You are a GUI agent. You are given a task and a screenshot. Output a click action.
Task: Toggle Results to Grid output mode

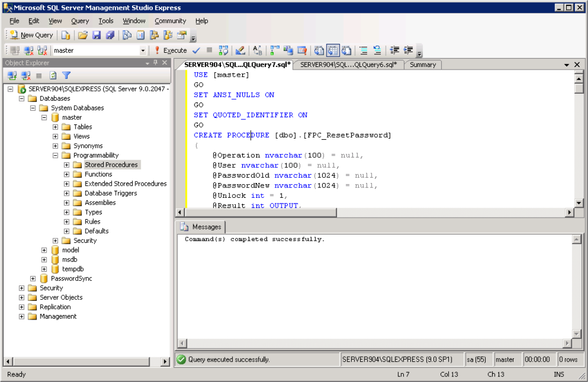(x=333, y=50)
